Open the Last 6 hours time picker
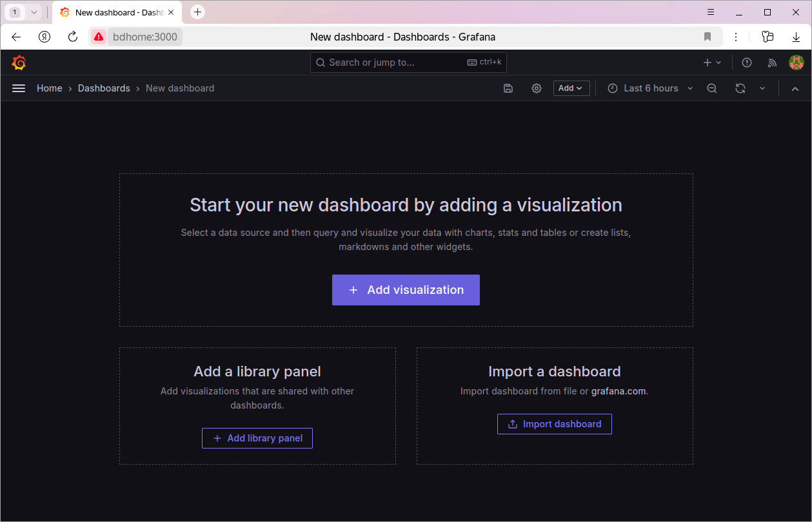 coord(650,88)
